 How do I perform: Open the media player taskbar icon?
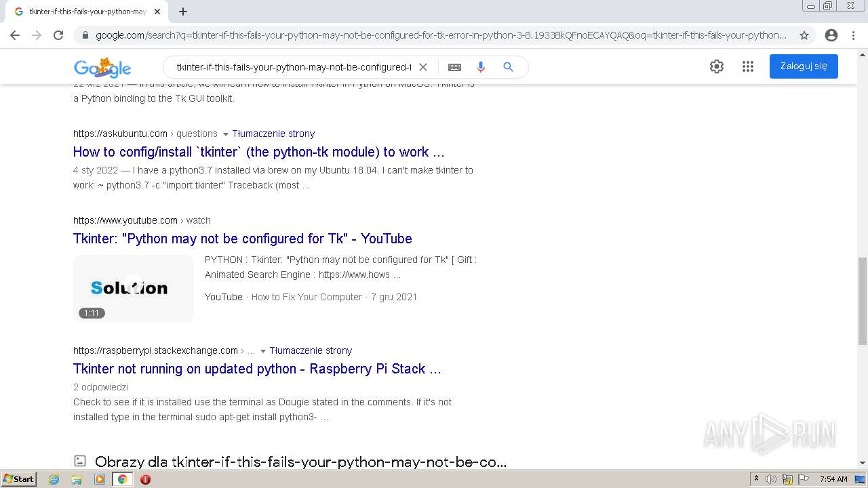point(100,479)
